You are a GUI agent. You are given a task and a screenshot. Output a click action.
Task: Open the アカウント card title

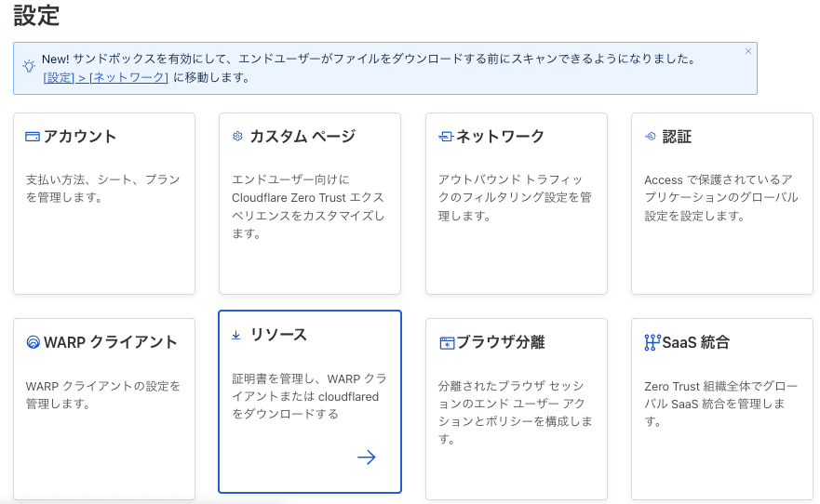[x=79, y=137]
